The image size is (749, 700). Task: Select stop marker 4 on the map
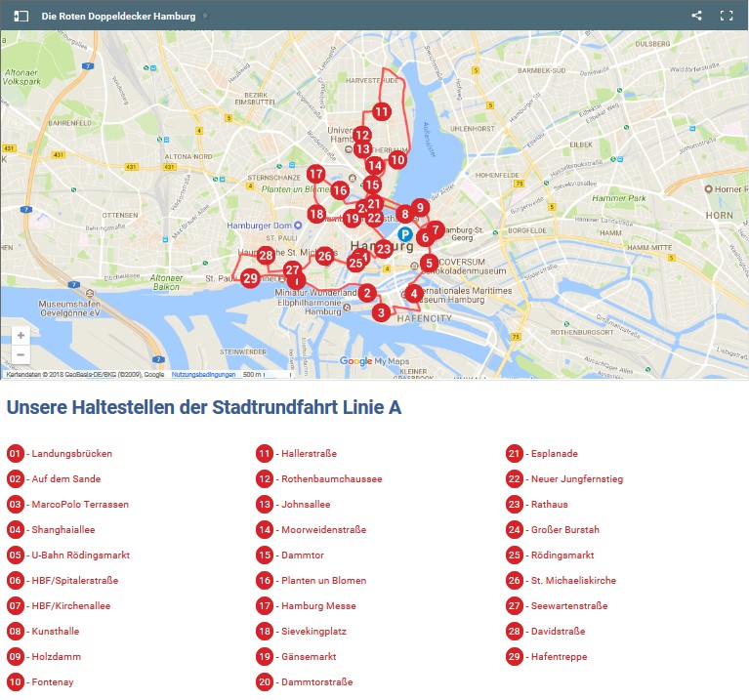[414, 294]
